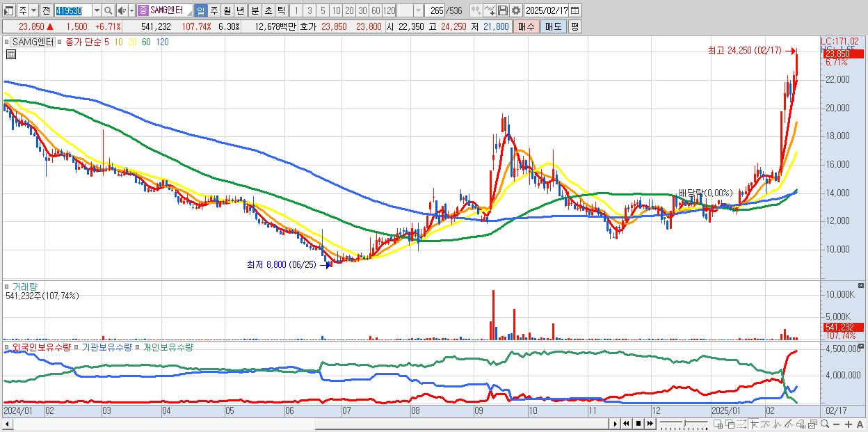The width and height of the screenshot is (868, 432).
Task: Expand the custom interval dropdown
Action: point(418,10)
